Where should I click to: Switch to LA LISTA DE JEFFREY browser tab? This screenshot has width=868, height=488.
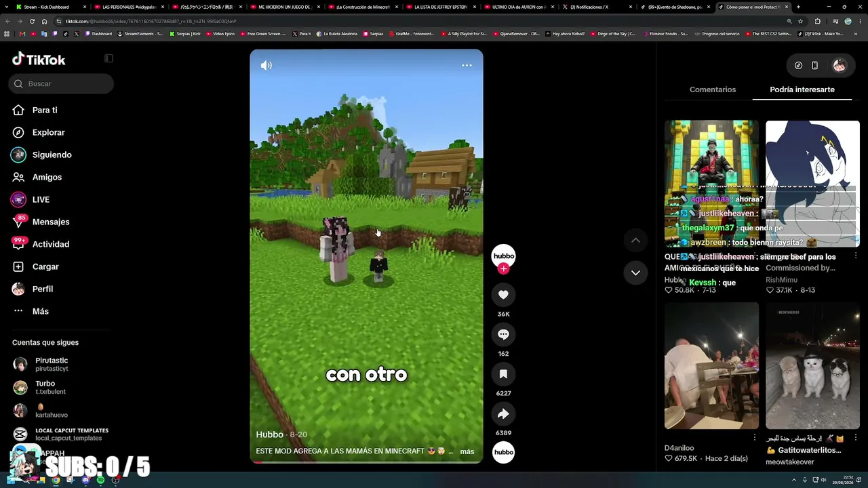pyautogui.click(x=441, y=7)
